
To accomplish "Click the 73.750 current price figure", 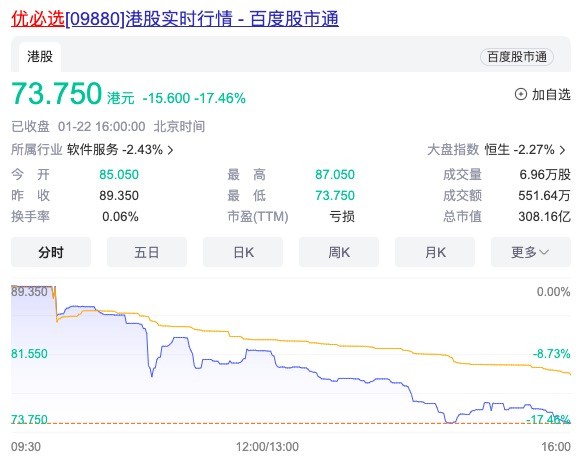I will coord(56,93).
